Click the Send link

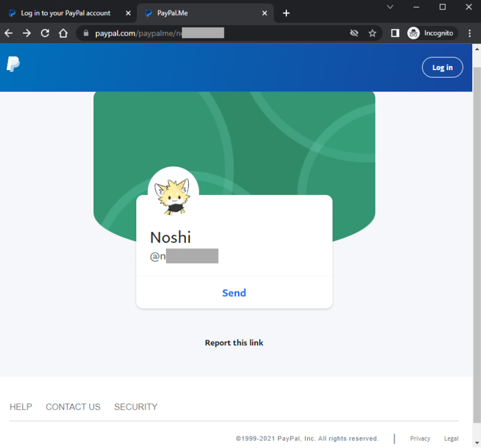pos(234,293)
